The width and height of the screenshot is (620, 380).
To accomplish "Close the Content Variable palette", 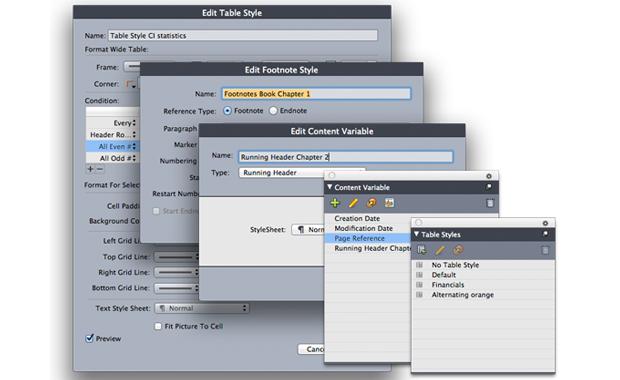I will [332, 175].
